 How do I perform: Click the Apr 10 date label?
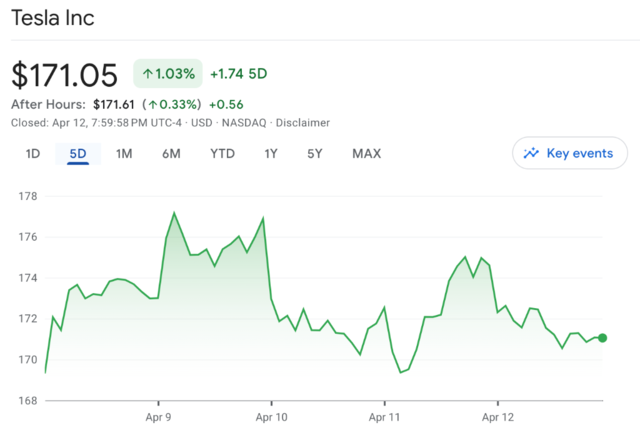pos(272,415)
